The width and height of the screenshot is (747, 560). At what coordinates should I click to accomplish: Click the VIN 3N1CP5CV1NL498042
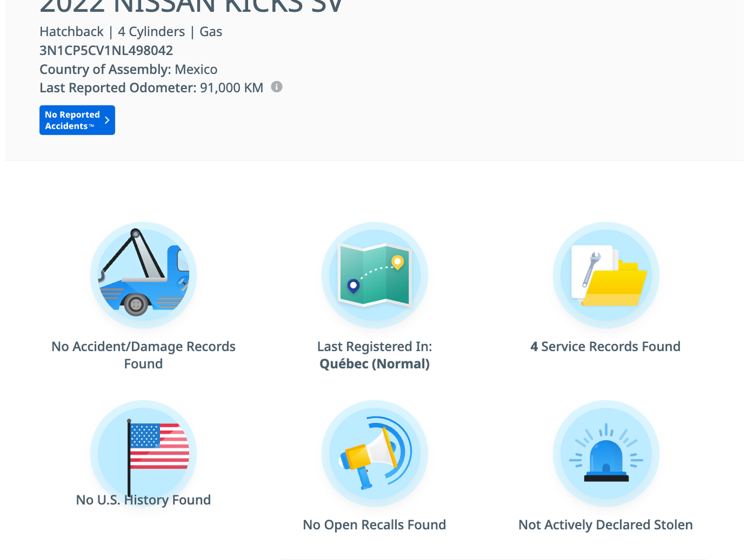pos(106,50)
